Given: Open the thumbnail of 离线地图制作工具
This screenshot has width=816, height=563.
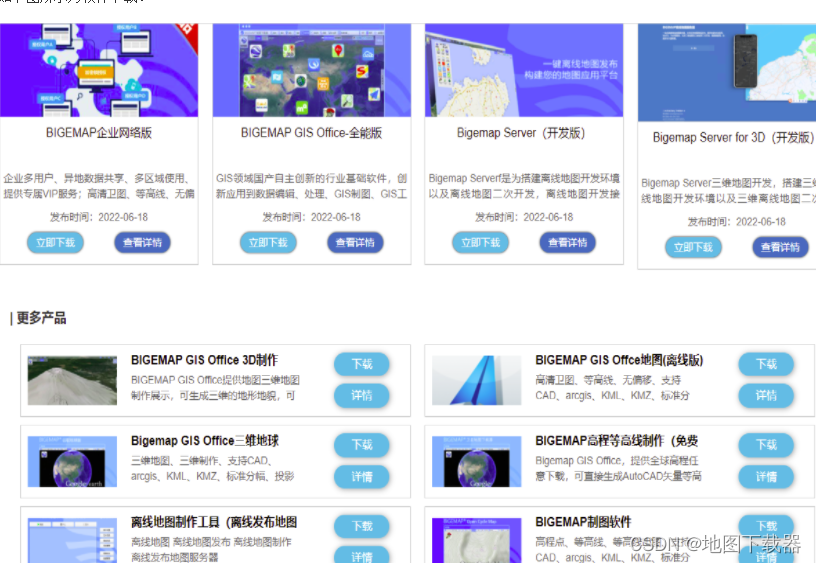Looking at the screenshot, I should coord(72,540).
